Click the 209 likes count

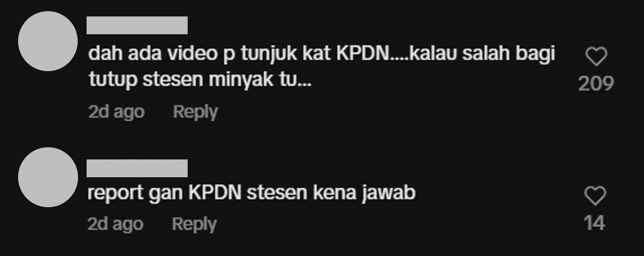[596, 83]
